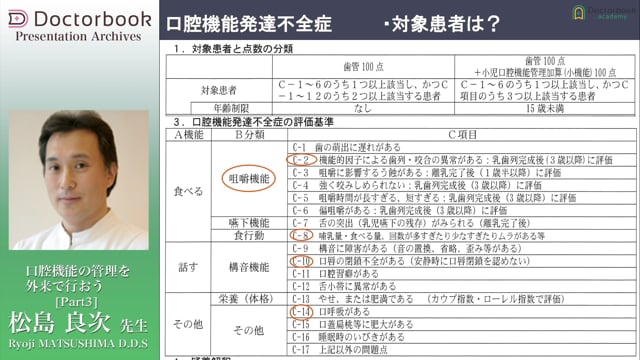The image size is (640, 360).
Task: Click the C-8 row about 哺乳量・食べる量
Action: [462, 236]
